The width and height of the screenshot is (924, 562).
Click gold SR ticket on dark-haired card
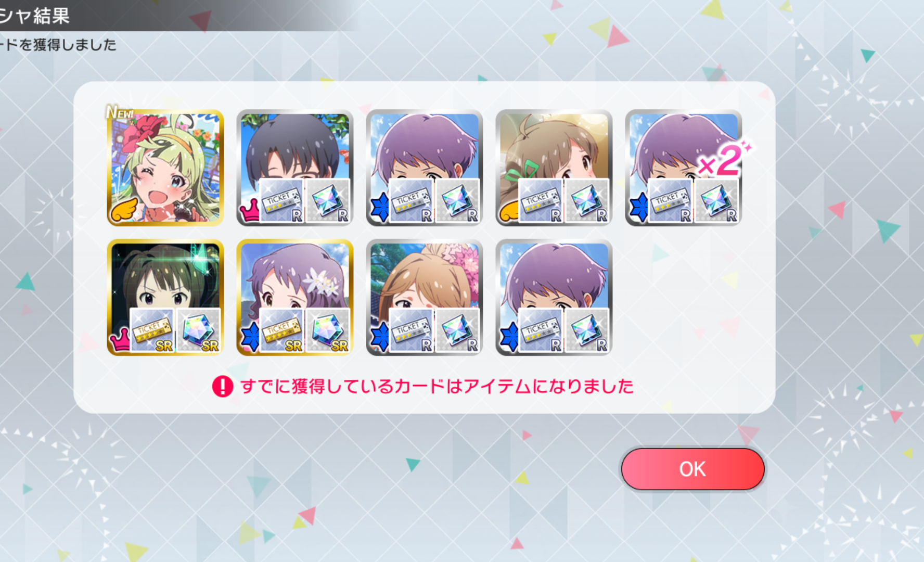152,330
